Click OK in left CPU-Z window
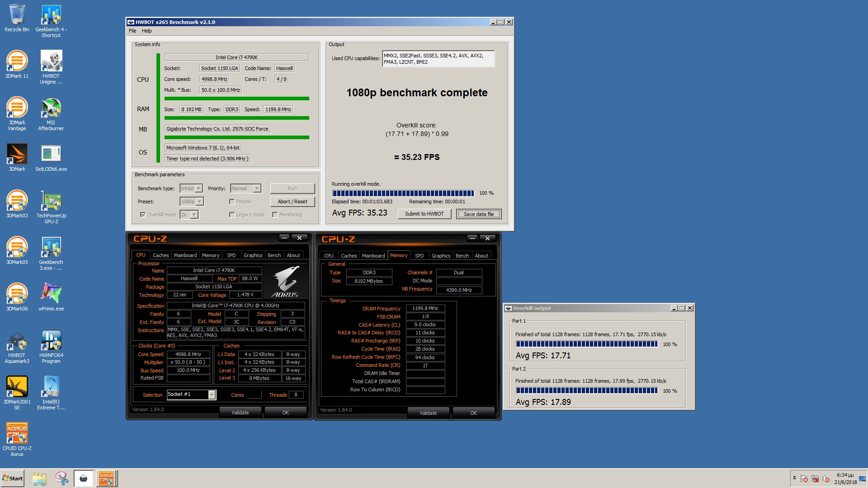 [285, 413]
